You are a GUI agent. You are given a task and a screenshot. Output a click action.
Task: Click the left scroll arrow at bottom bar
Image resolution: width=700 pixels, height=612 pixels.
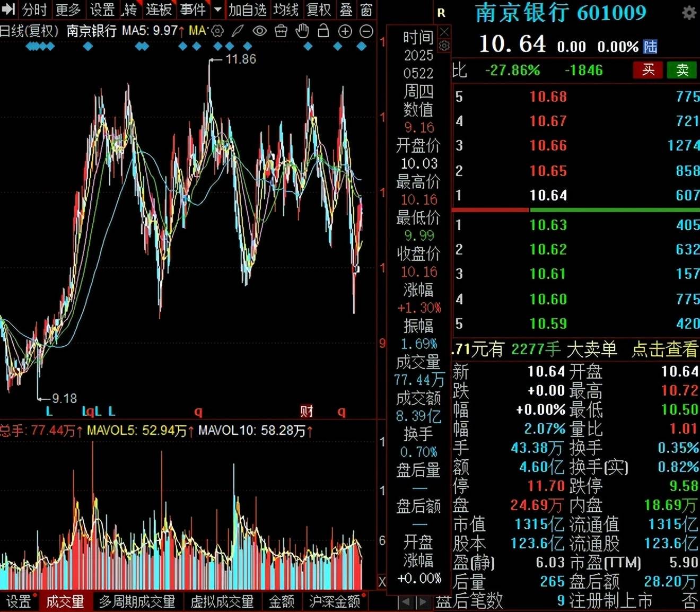(x=406, y=602)
